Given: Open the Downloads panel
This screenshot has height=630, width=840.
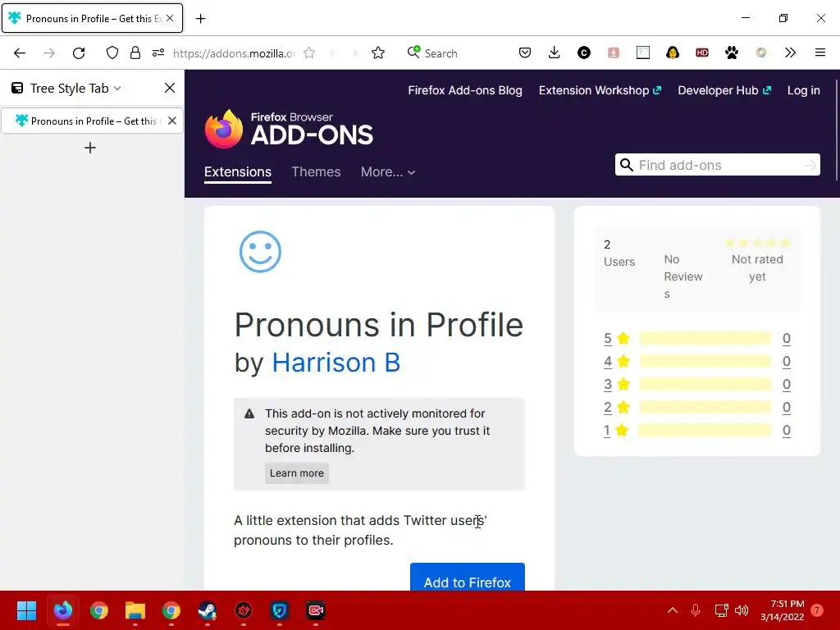Looking at the screenshot, I should (555, 53).
